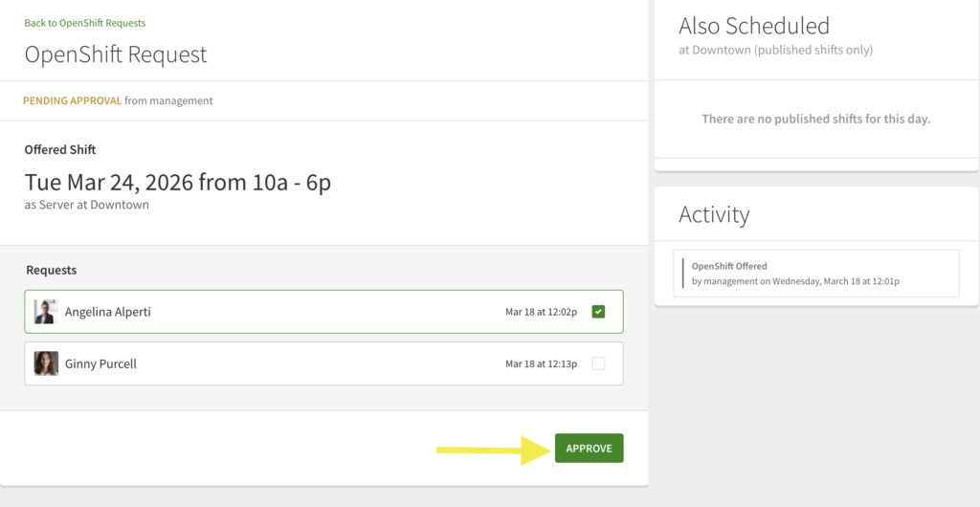Click the OpenShift Request page title
Image resolution: width=980 pixels, height=507 pixels.
[116, 55]
